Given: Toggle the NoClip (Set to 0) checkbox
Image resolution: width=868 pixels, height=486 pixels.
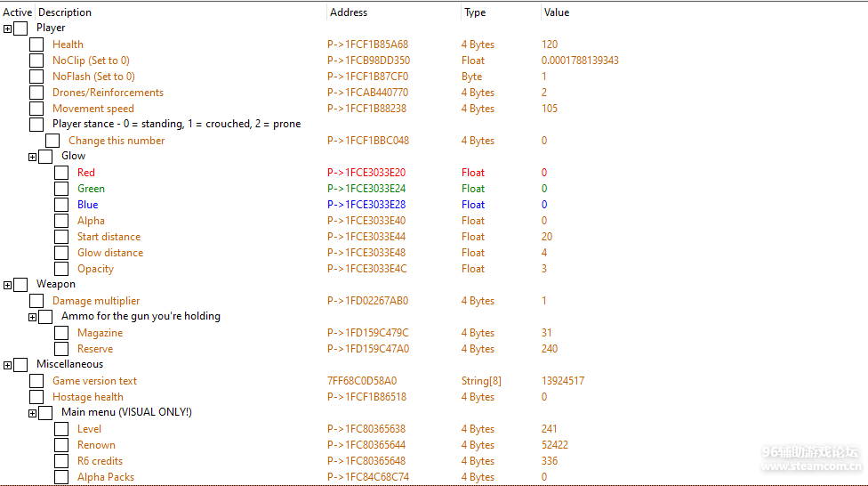Looking at the screenshot, I should click(36, 61).
